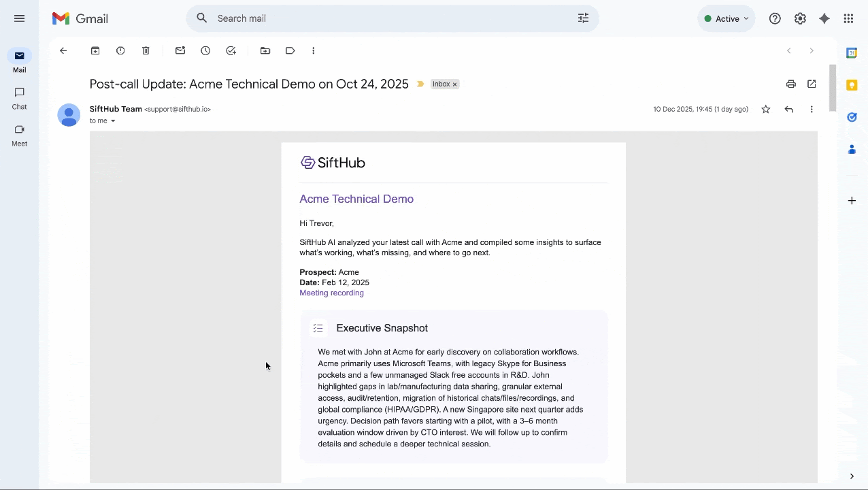
Task: Switch to the Chat tab in the sidebar
Action: (x=19, y=98)
